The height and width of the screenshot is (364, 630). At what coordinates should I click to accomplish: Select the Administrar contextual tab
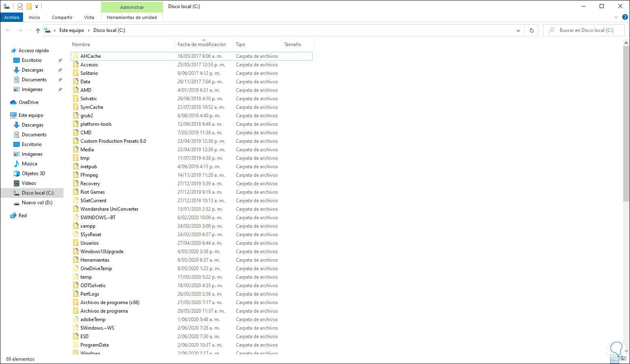[132, 7]
